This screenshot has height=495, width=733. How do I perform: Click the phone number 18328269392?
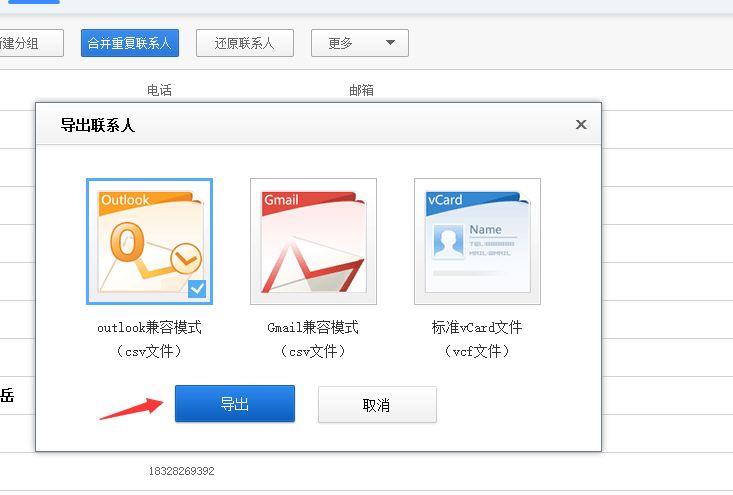182,471
